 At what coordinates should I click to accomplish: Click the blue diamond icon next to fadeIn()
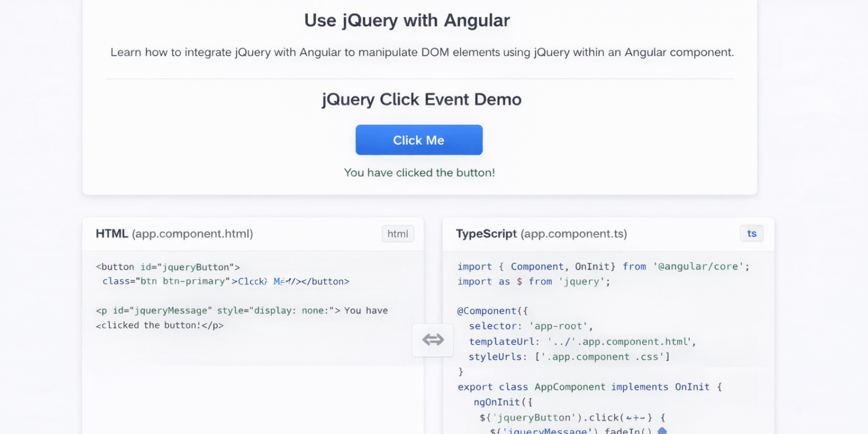[x=661, y=430]
